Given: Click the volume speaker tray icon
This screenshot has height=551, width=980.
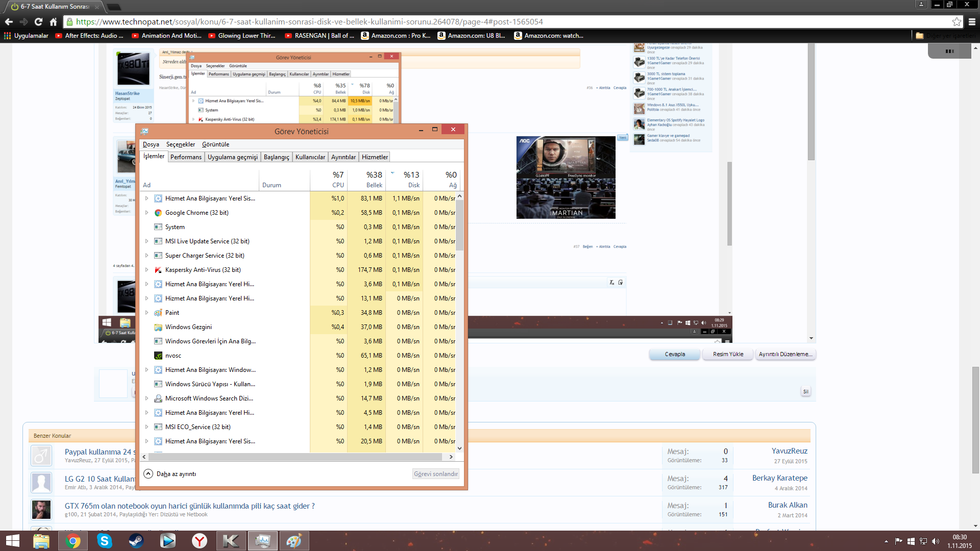Looking at the screenshot, I should click(935, 541).
